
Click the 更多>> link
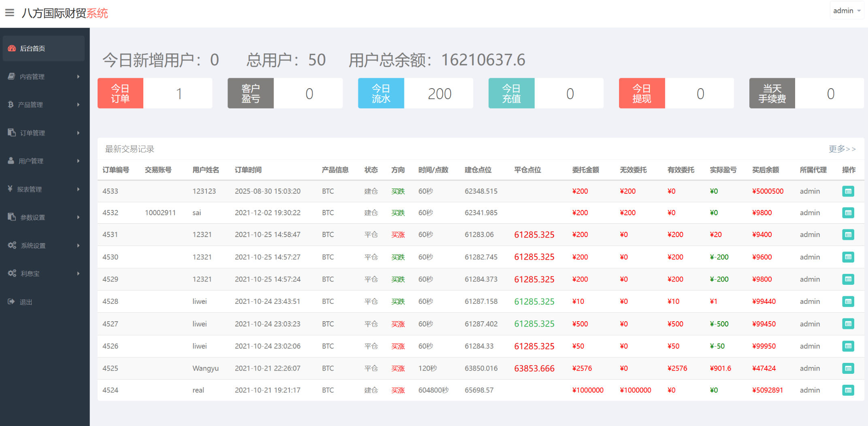[x=842, y=149]
